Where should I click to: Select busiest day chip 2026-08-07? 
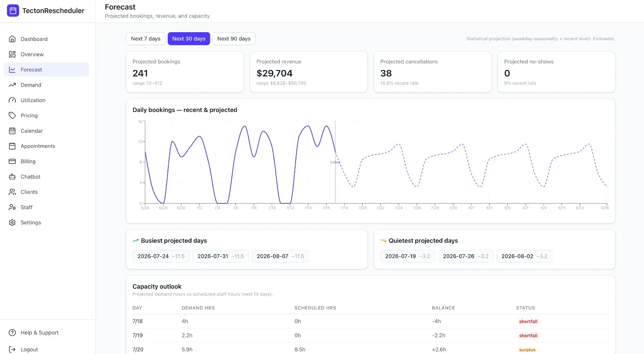[x=280, y=256]
